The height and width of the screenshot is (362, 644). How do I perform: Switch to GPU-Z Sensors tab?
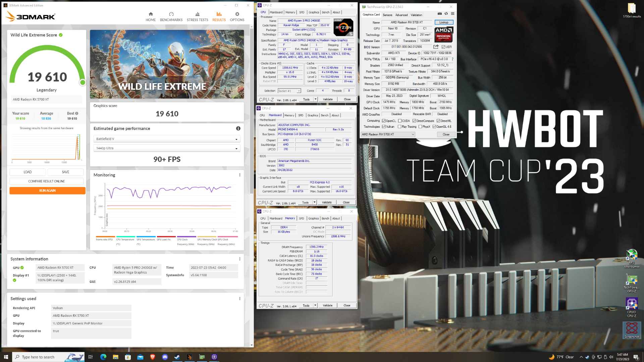[387, 15]
